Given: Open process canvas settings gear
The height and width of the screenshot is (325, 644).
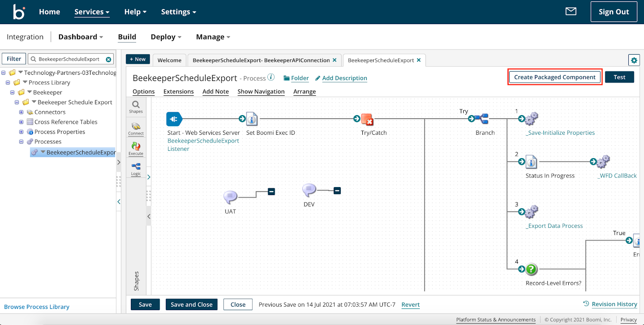Looking at the screenshot, I should pos(634,60).
